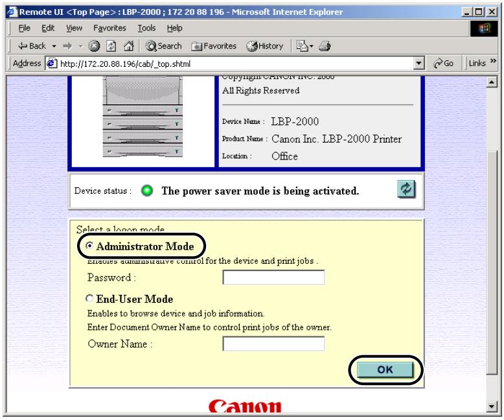
Task: Click the Password input field
Action: 273,277
